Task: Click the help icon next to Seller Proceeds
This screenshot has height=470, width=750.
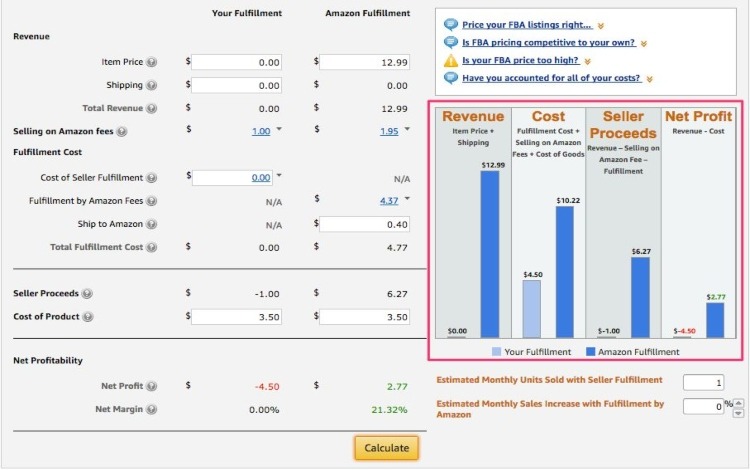Action: tap(87, 294)
